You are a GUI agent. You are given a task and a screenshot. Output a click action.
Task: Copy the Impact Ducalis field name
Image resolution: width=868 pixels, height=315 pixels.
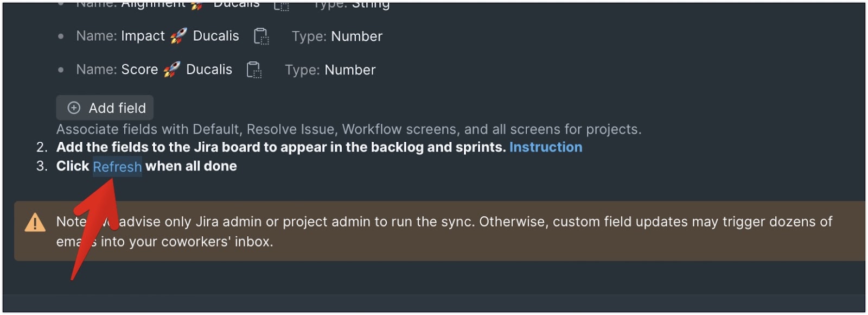tap(261, 36)
